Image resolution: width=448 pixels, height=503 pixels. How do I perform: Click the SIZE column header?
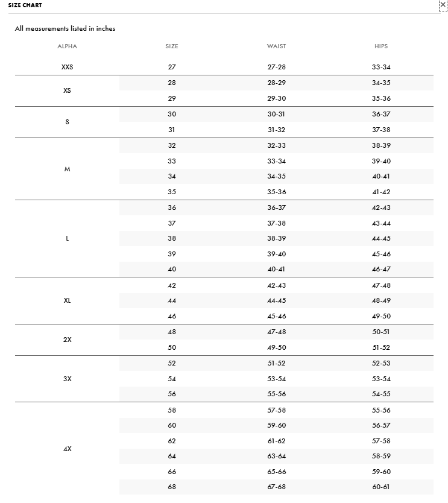172,46
